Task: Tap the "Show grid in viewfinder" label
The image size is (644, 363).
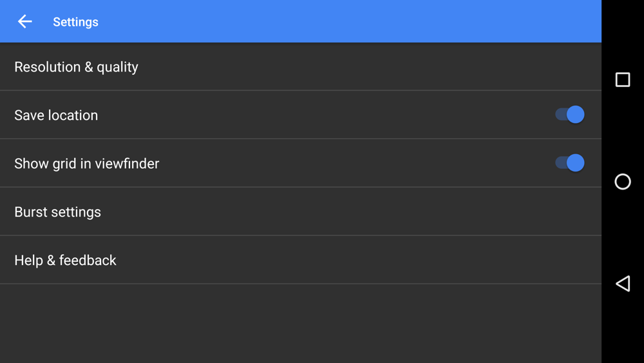Action: (x=86, y=164)
